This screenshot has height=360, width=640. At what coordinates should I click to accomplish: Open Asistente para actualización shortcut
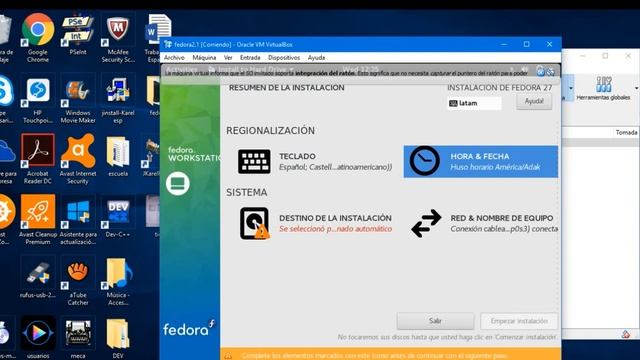coord(78,220)
